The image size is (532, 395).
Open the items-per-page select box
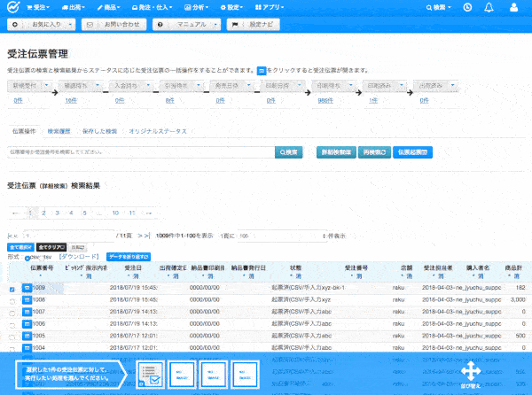(282, 236)
